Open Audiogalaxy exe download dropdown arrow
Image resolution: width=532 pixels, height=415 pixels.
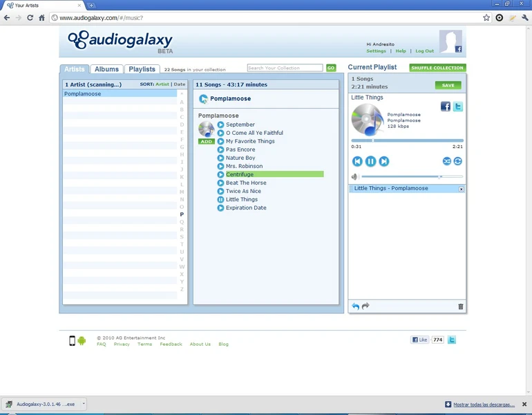pyautogui.click(x=84, y=404)
